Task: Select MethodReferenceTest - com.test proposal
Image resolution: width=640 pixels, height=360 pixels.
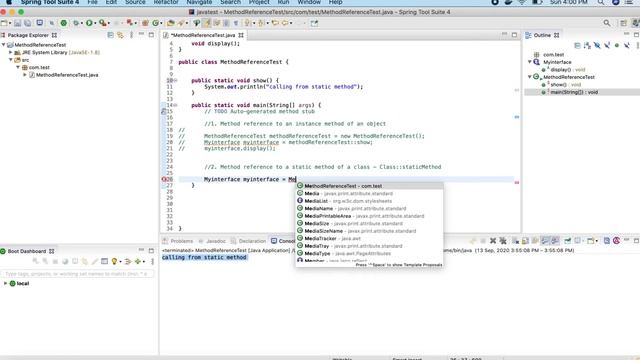Action: pyautogui.click(x=369, y=186)
